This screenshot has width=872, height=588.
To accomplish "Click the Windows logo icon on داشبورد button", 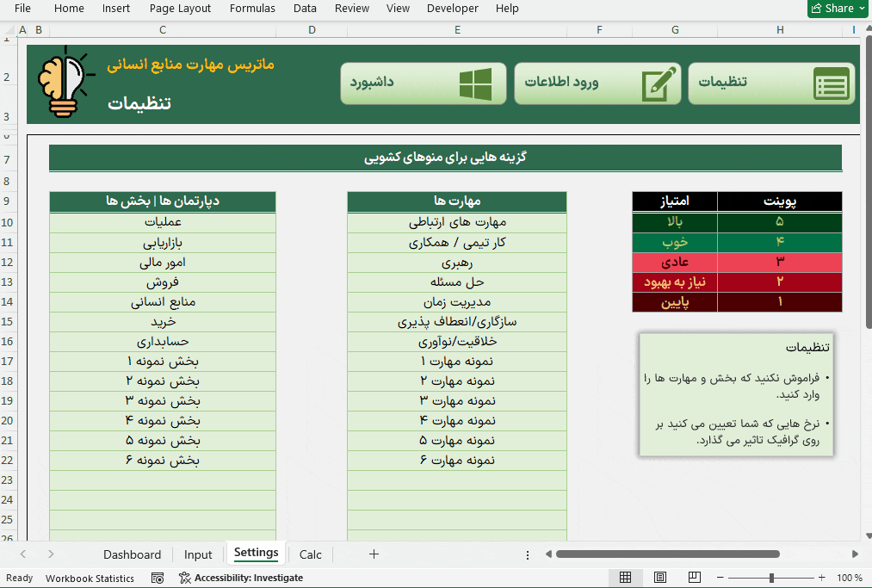I will click(475, 84).
